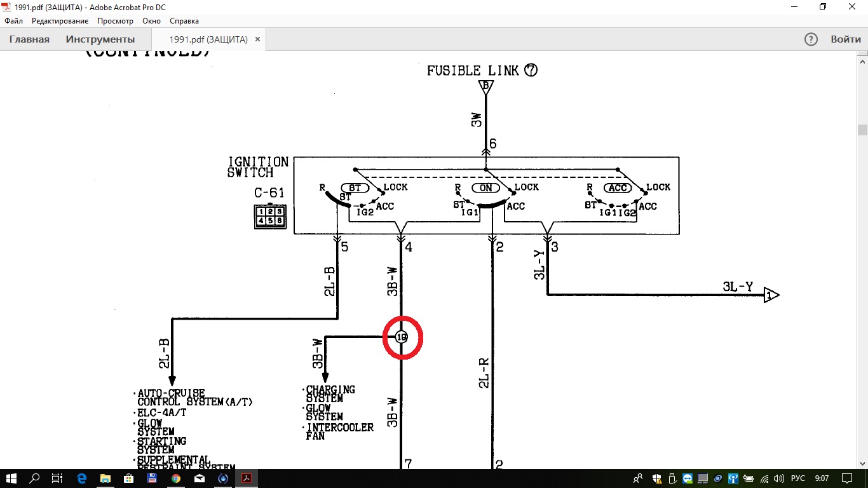Click the STARTING SYSTEM text
Image resolution: width=868 pixels, height=488 pixels.
tap(161, 445)
